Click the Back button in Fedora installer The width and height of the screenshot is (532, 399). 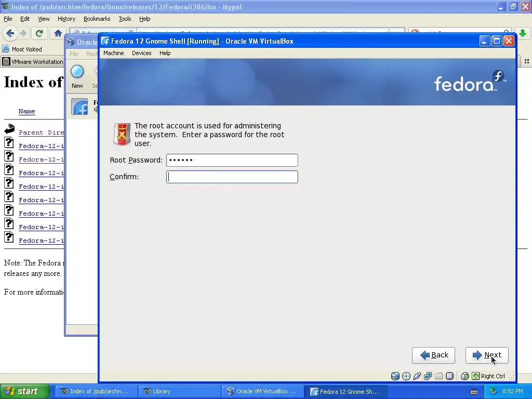[x=433, y=355]
